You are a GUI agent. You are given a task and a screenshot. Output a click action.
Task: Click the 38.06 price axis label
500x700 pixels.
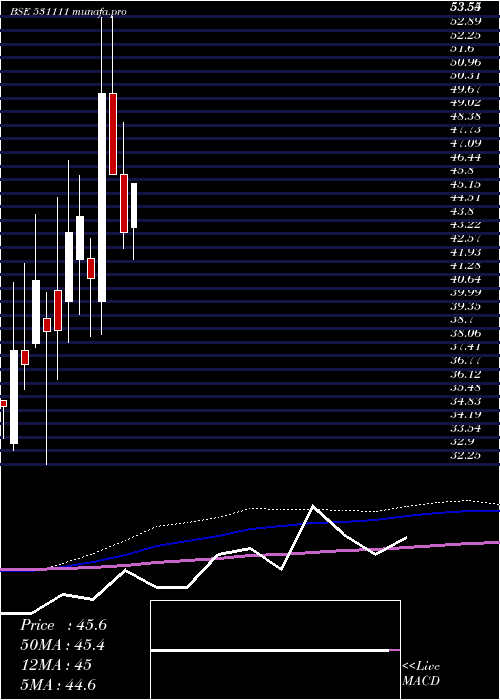pos(466,333)
